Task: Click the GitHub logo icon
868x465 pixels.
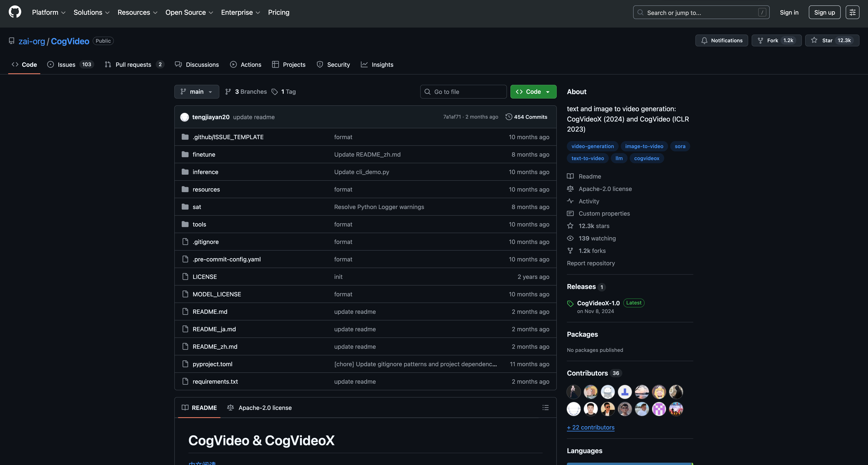Action: (x=15, y=12)
